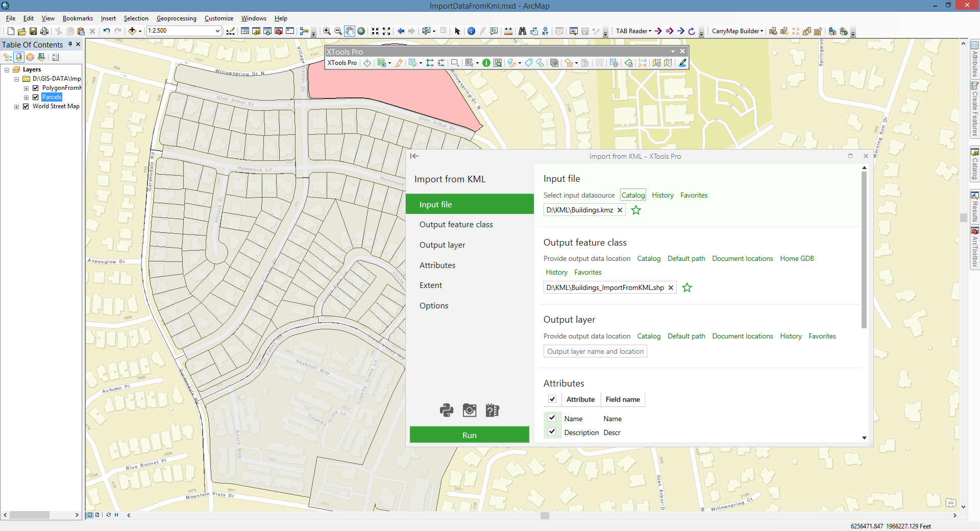980x531 pixels.
Task: Click the help question-mark icon above Run
Action: [492, 410]
